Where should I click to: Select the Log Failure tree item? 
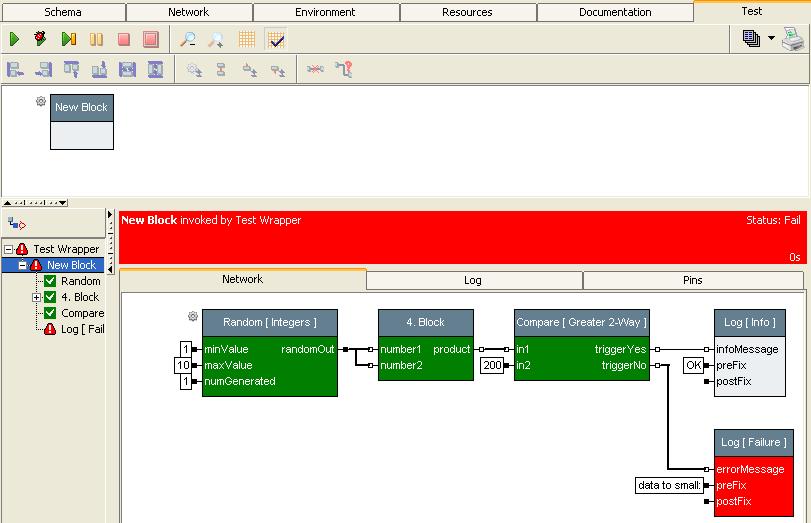(82, 329)
